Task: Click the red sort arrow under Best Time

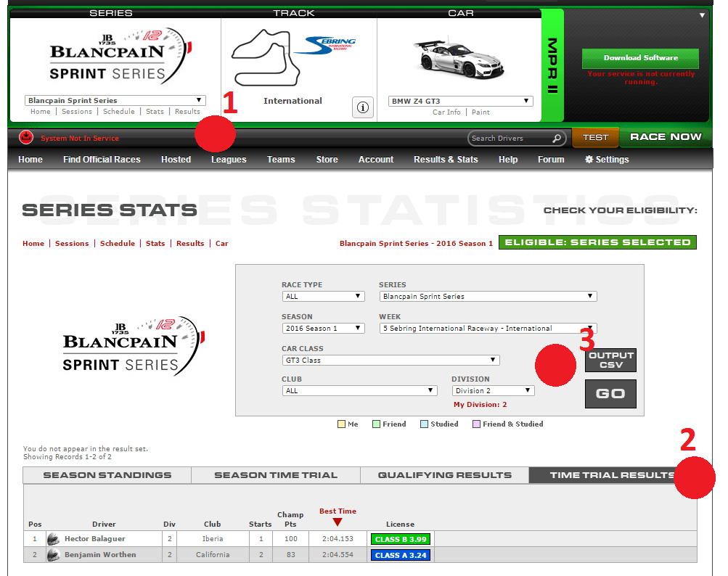Action: [x=338, y=522]
